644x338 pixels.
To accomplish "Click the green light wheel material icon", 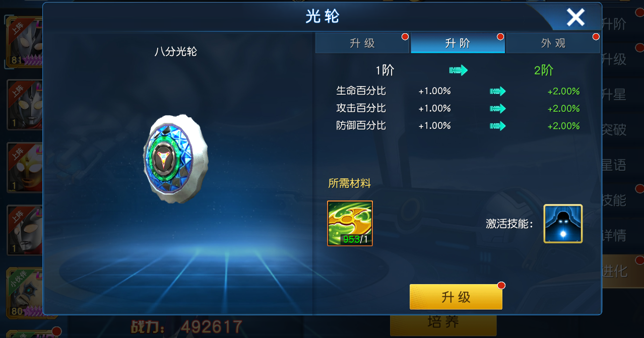I will [x=350, y=223].
